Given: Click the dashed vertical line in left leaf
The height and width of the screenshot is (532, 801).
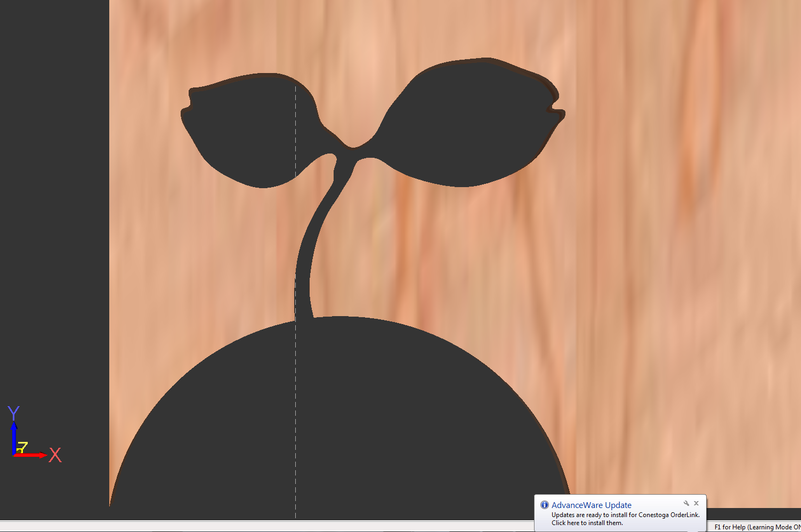Looking at the screenshot, I should pyautogui.click(x=296, y=133).
